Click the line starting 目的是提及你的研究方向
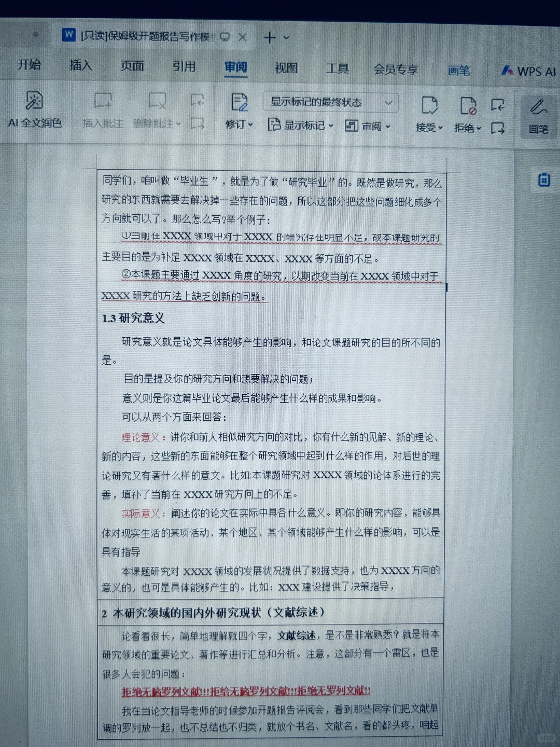Screen dimensions: 560x747 (218, 379)
